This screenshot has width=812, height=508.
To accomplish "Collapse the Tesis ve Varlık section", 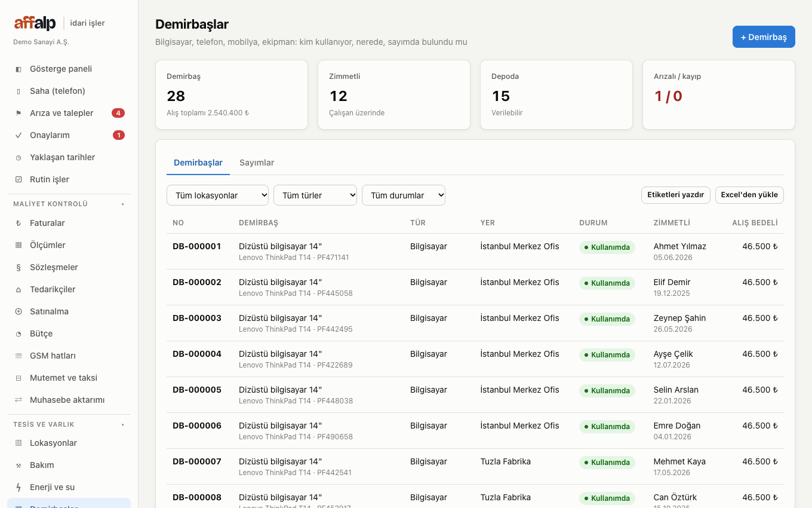I will (123, 425).
